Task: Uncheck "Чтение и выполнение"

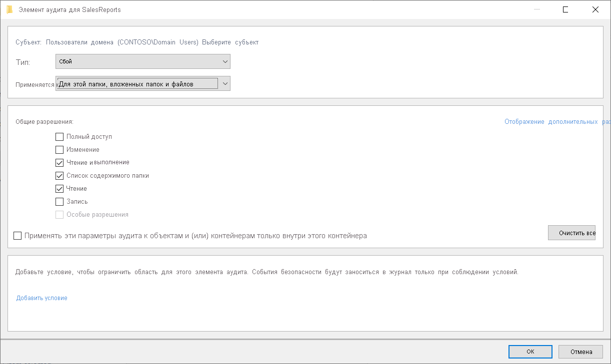Action: point(59,162)
